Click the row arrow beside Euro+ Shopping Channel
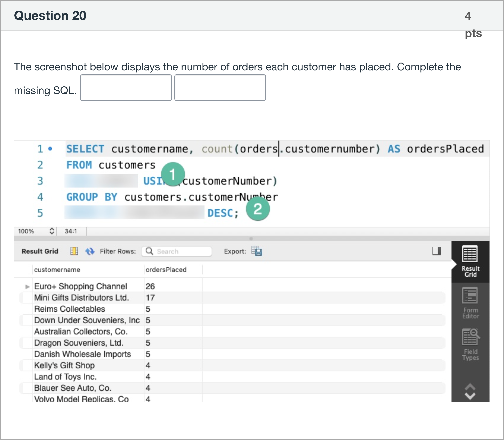 27,287
